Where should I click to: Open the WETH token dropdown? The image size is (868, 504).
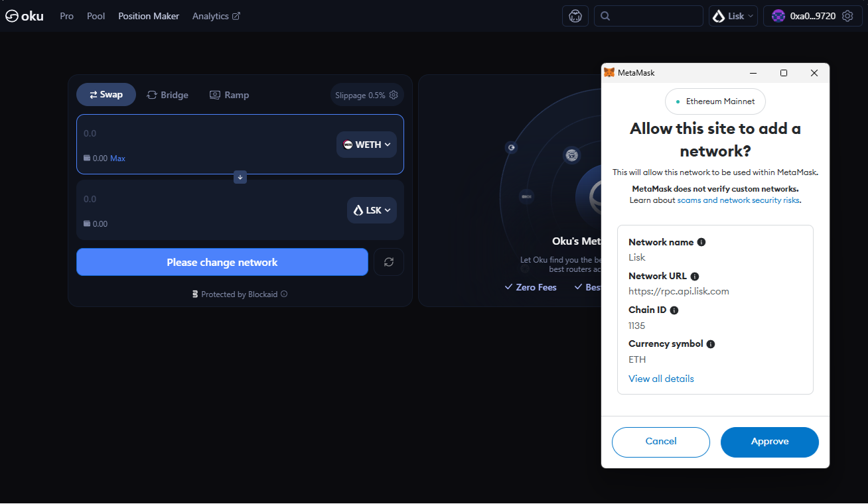pyautogui.click(x=366, y=145)
